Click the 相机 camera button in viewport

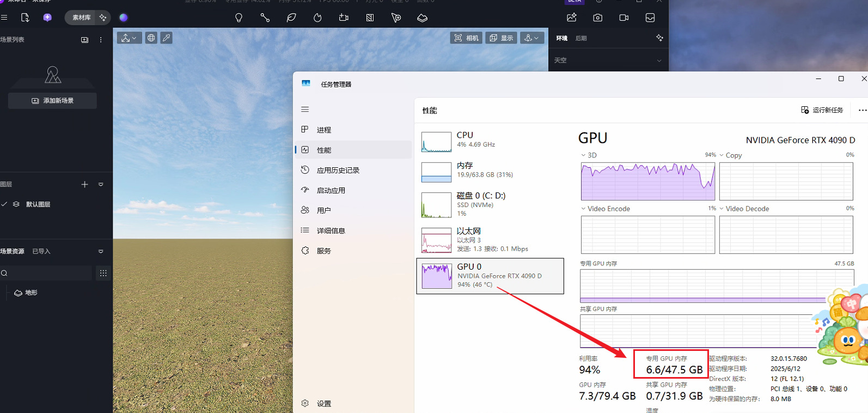point(466,38)
